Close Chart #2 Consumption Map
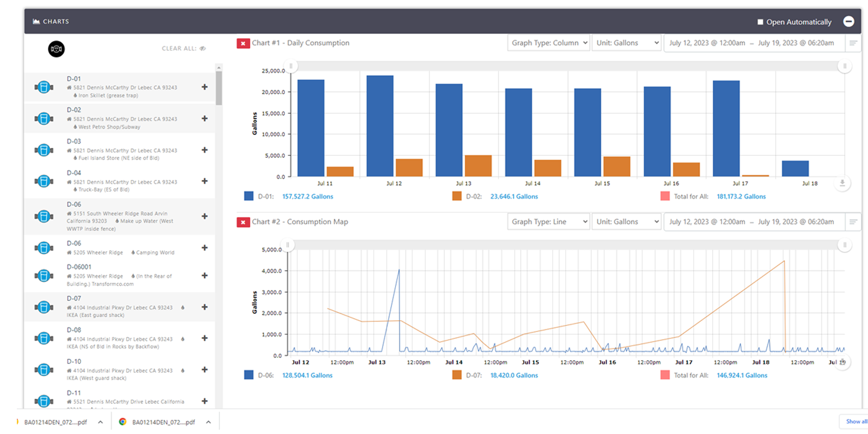This screenshot has width=868, height=434. 243,222
